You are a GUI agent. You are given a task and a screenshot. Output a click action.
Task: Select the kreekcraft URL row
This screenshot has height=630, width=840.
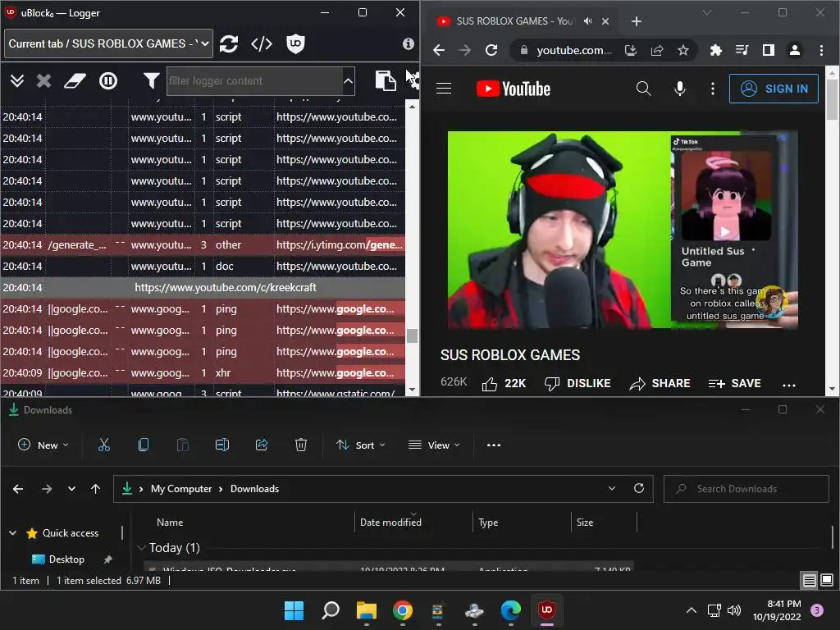coord(203,288)
